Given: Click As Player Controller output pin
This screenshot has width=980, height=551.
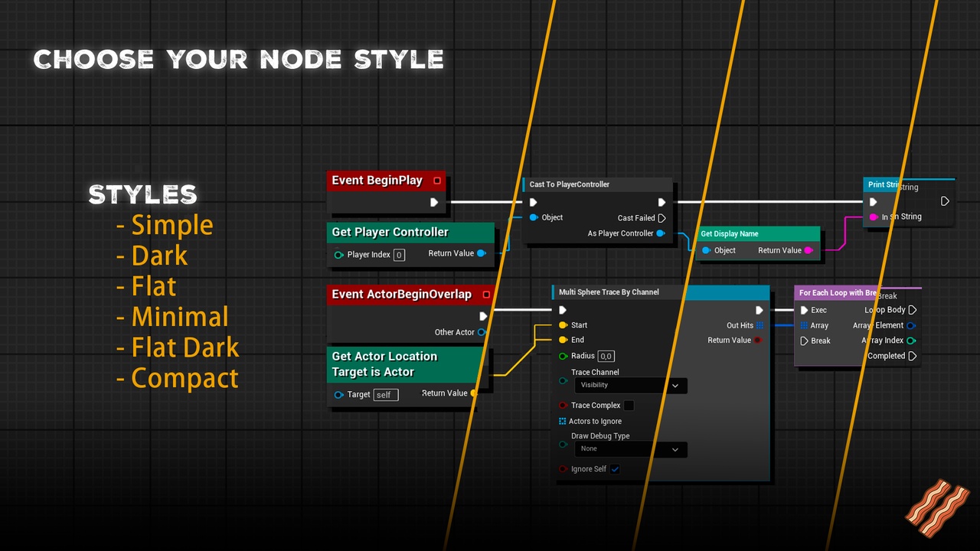Looking at the screenshot, I should 660,233.
